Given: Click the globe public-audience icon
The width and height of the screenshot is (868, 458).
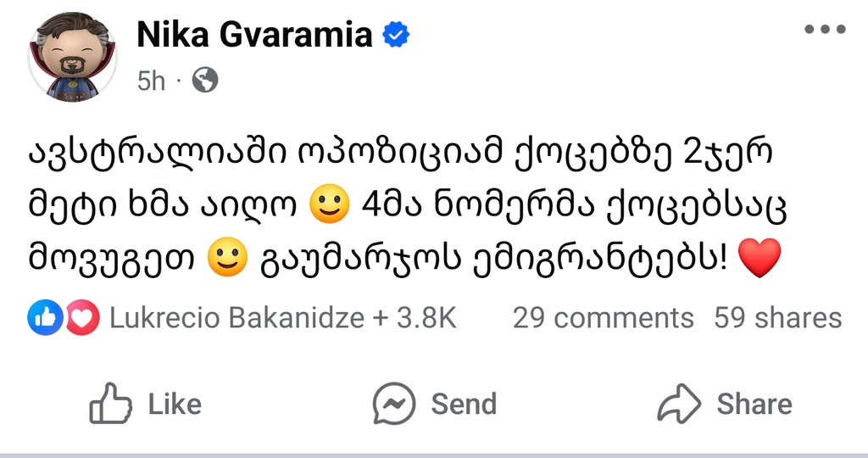Looking at the screenshot, I should tap(204, 81).
